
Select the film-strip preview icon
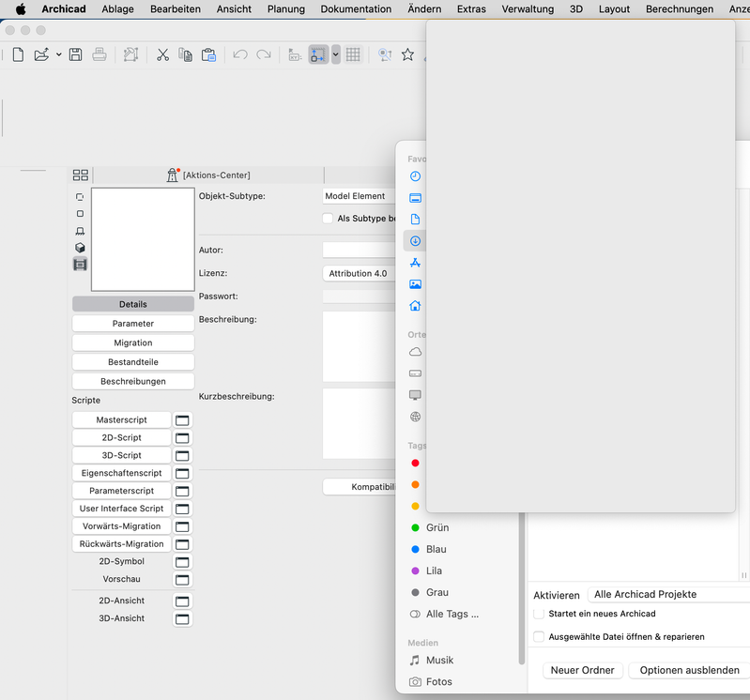(x=80, y=264)
